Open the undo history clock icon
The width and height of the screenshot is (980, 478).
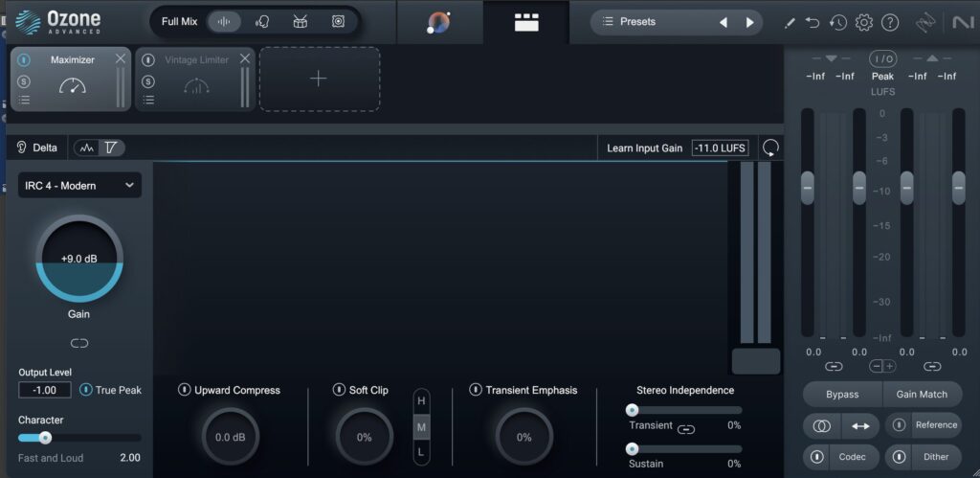pyautogui.click(x=838, y=22)
